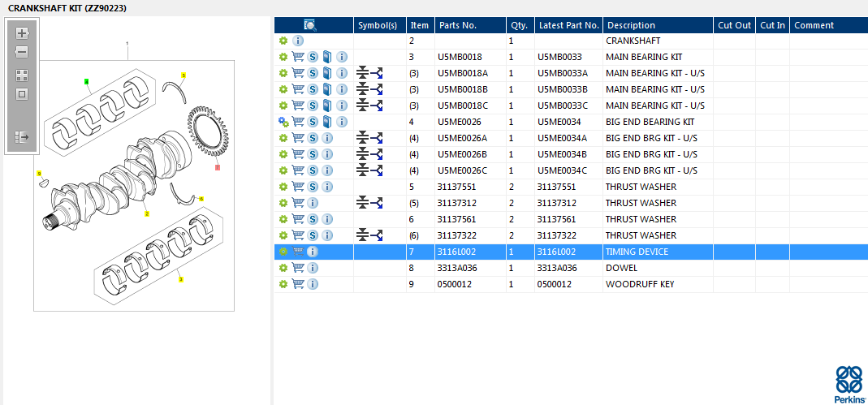Image resolution: width=868 pixels, height=405 pixels.
Task: Click the Item column header
Action: [x=420, y=25]
